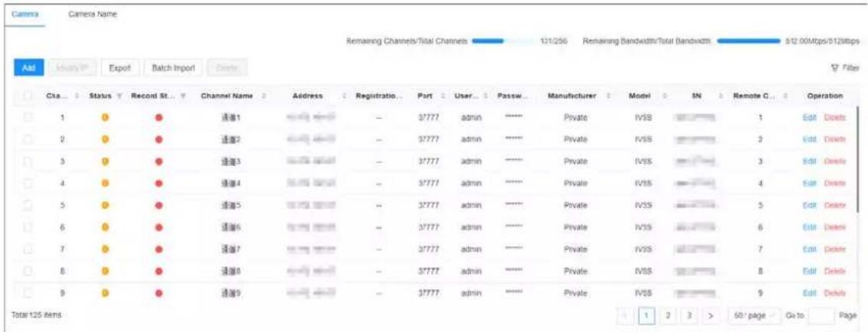Click the remaining channels progress bar
868x332 pixels.
(503, 41)
